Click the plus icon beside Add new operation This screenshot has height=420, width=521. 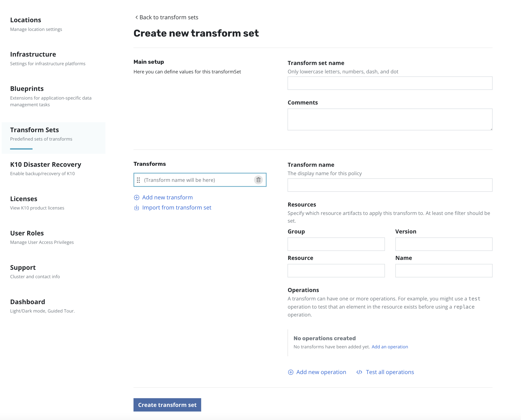coord(291,372)
